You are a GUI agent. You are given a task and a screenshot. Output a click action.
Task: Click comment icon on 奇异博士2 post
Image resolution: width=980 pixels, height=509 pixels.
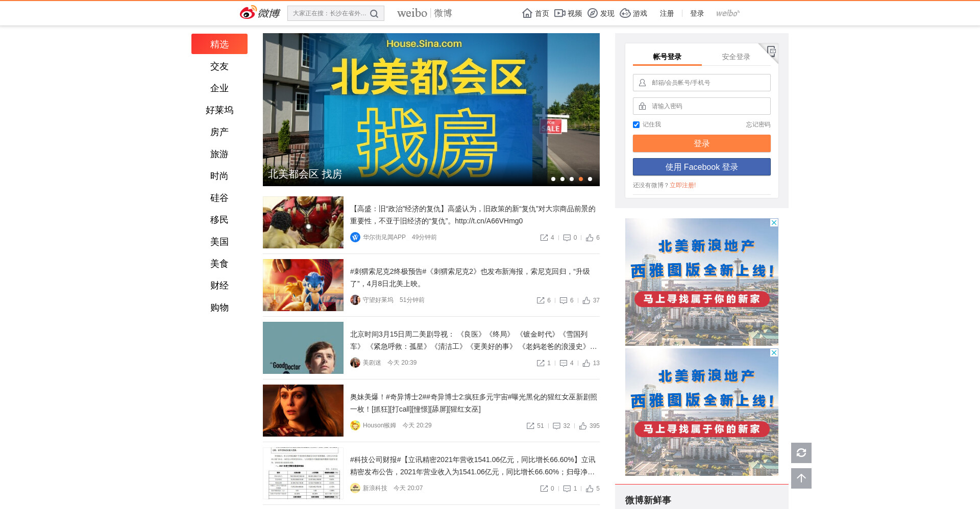[x=557, y=426]
